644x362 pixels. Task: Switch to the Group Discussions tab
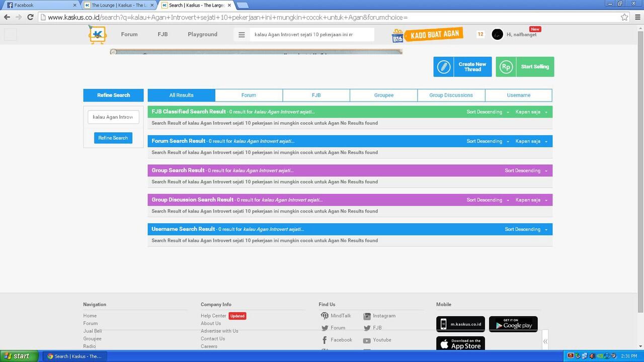click(x=451, y=95)
